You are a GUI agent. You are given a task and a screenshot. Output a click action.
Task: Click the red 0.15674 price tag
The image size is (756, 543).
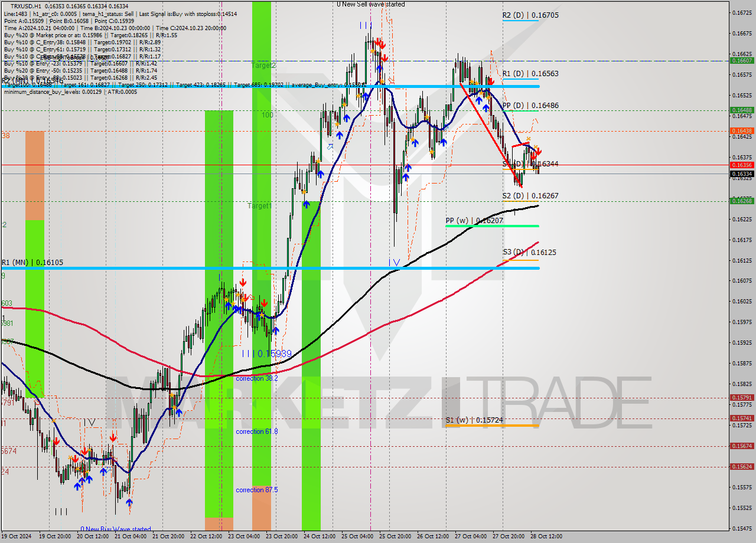pos(742,446)
